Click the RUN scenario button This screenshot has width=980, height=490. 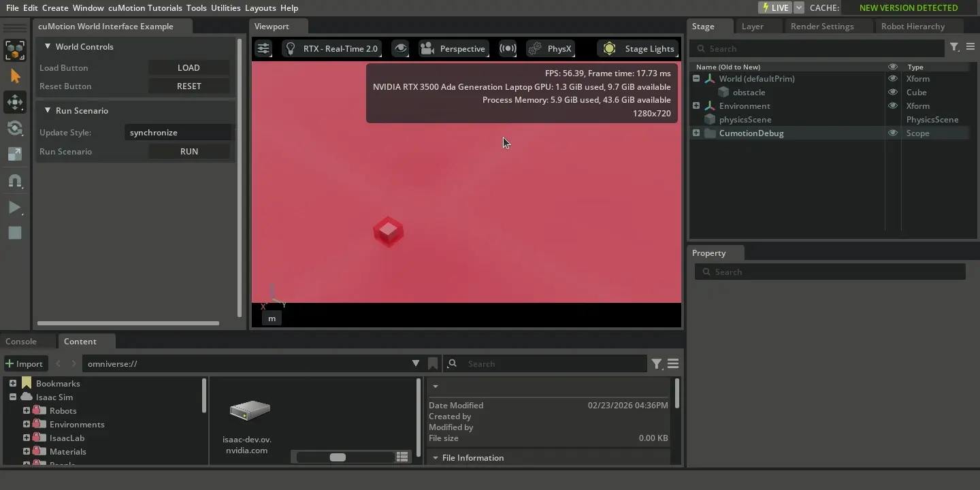(x=189, y=151)
